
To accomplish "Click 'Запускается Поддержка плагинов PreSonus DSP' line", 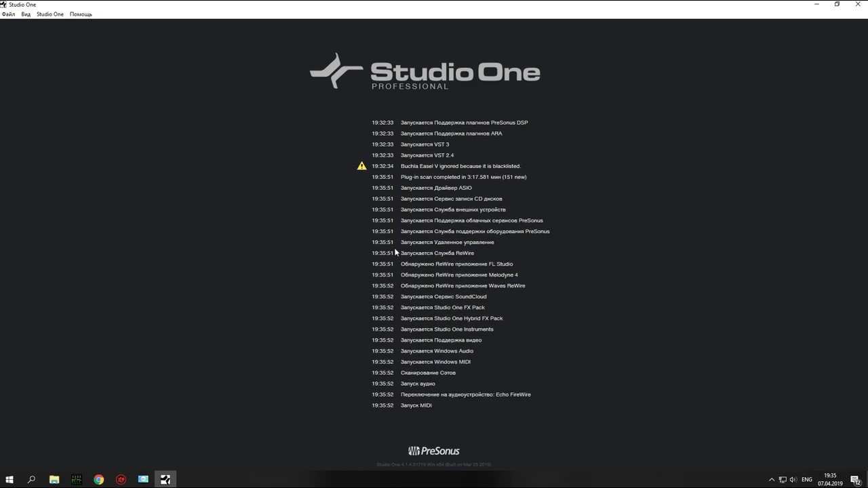I will tap(464, 123).
